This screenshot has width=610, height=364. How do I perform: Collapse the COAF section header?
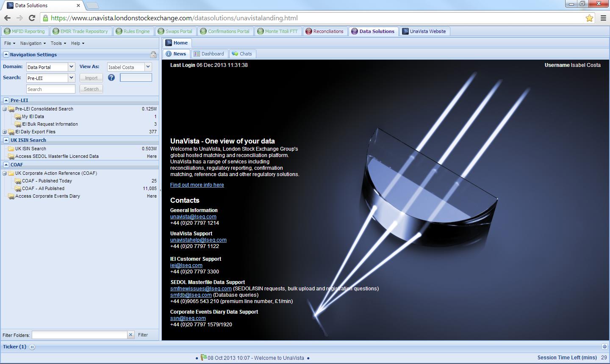6,165
